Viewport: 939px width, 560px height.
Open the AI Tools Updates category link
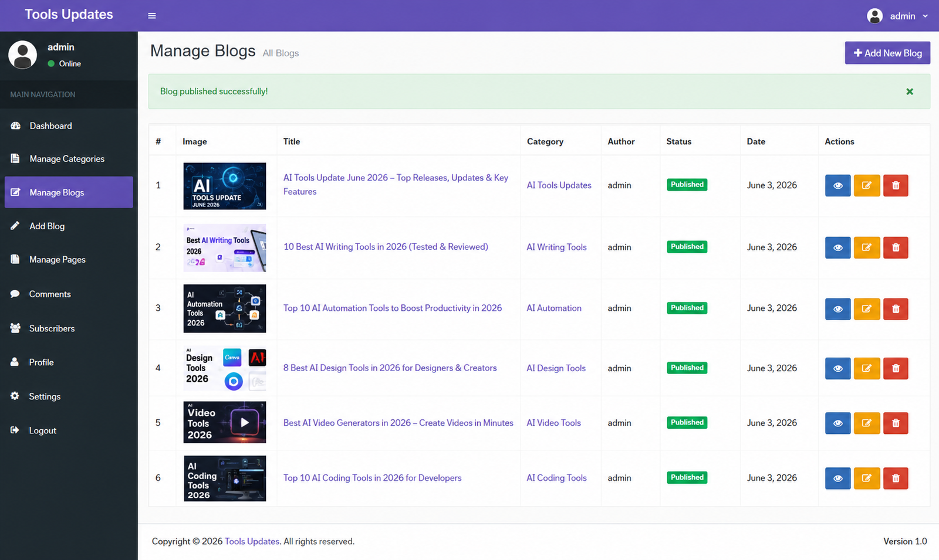click(x=559, y=185)
